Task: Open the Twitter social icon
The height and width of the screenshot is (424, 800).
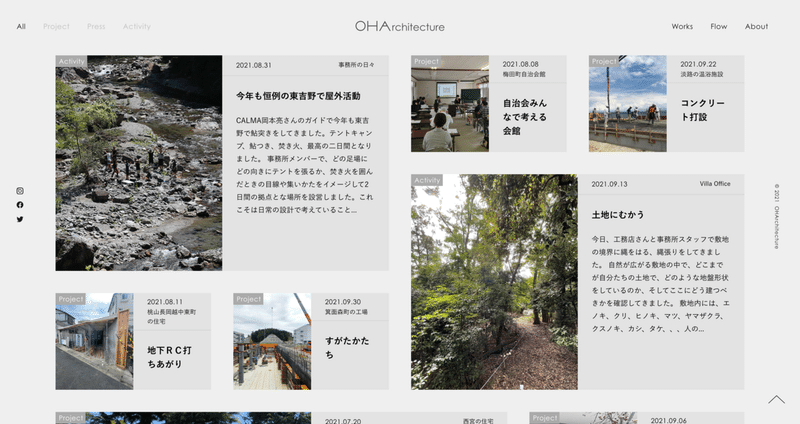Action: pyautogui.click(x=20, y=219)
